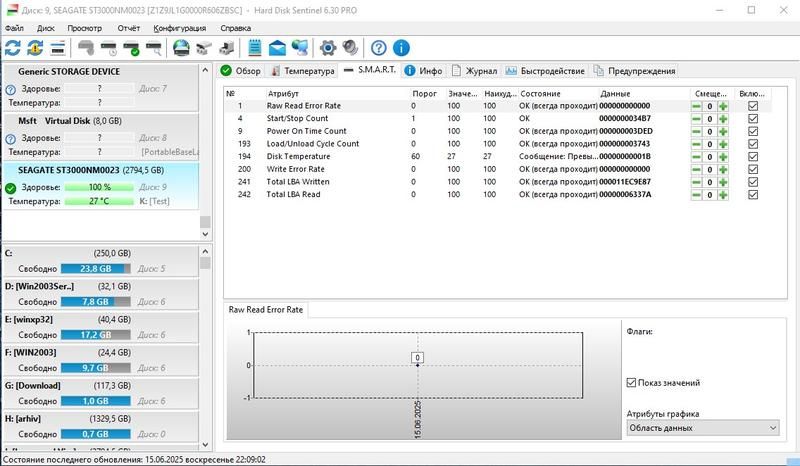Image resolution: width=800 pixels, height=466 pixels.
Task: Open the Диск menu
Action: (45, 28)
